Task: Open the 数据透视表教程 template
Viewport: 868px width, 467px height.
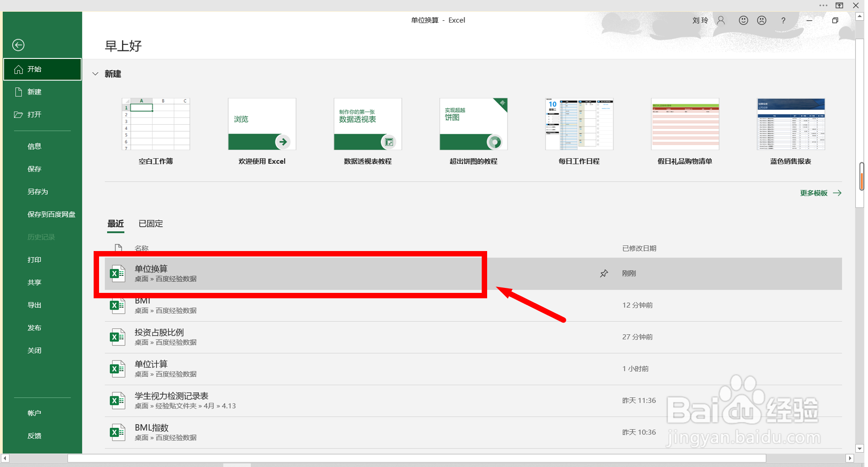Action: (x=368, y=124)
